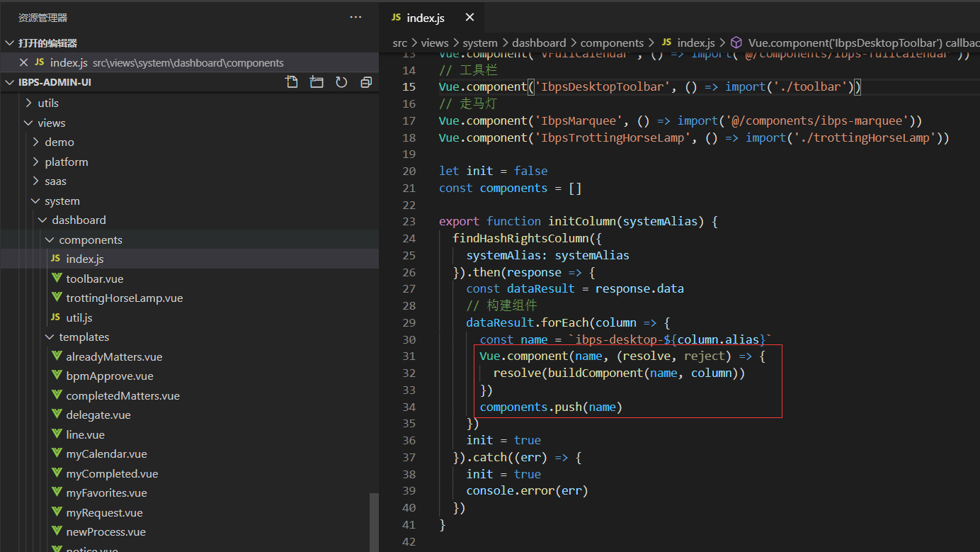Viewport: 980px width, 552px height.
Task: Refresh the explorer file tree
Action: [x=341, y=82]
